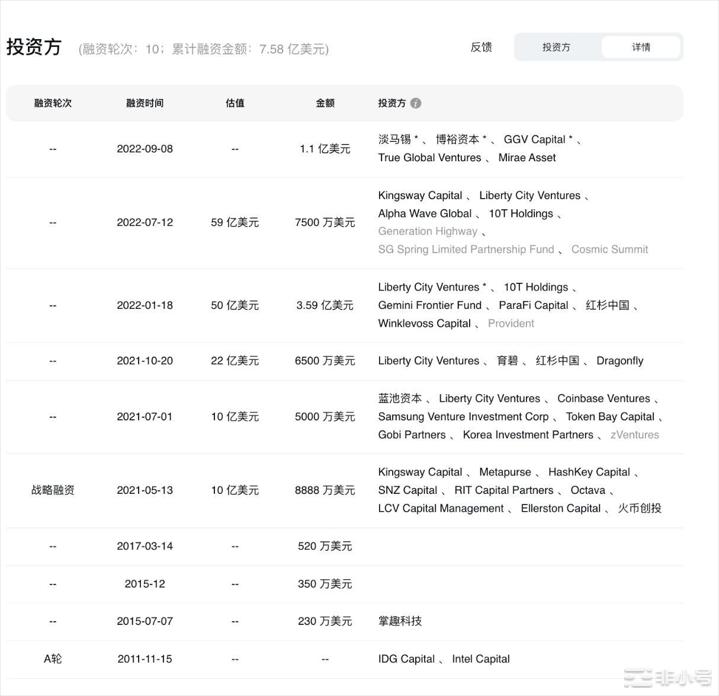
Task: Open investor Octava
Action: (x=588, y=491)
